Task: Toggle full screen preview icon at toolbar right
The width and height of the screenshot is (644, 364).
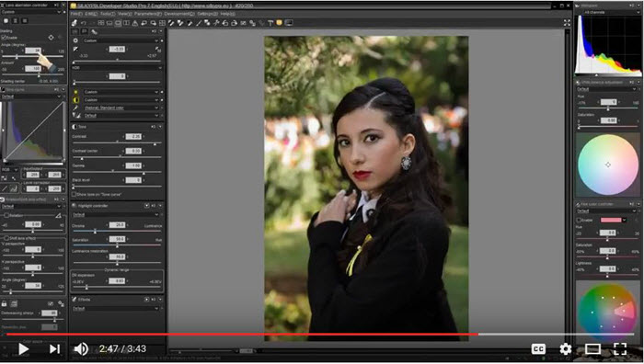Action: tap(567, 23)
